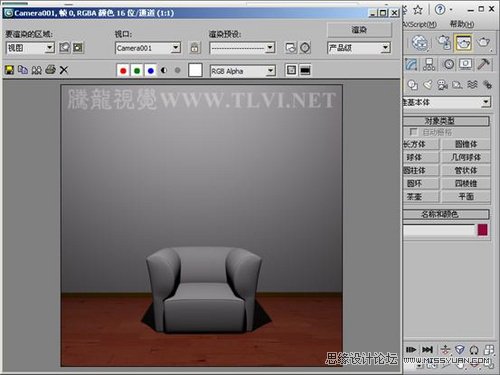The width and height of the screenshot is (500, 375).
Task: Open the Motion panel wheel icon tab
Action: 449,64
